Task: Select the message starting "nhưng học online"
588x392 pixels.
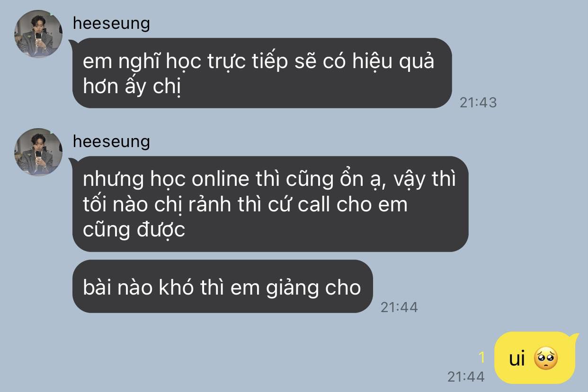Action: pos(270,204)
